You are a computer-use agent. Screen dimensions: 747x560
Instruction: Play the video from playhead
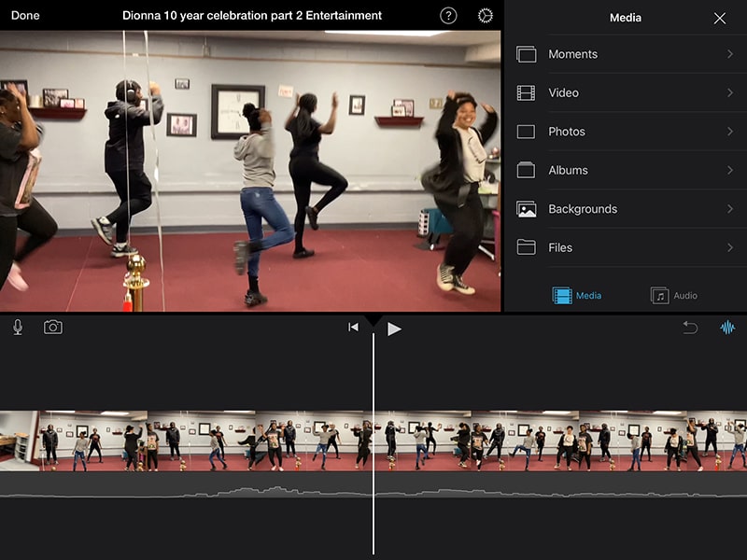pyautogui.click(x=394, y=329)
